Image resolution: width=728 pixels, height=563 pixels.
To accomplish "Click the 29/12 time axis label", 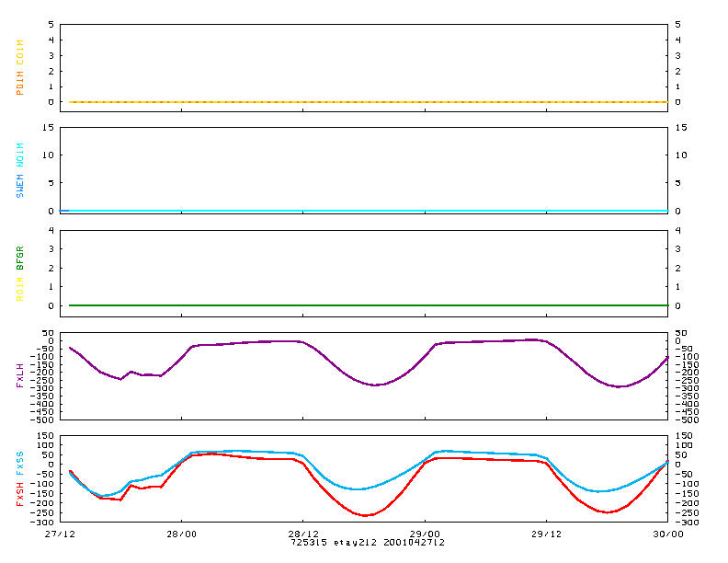I will (x=547, y=534).
